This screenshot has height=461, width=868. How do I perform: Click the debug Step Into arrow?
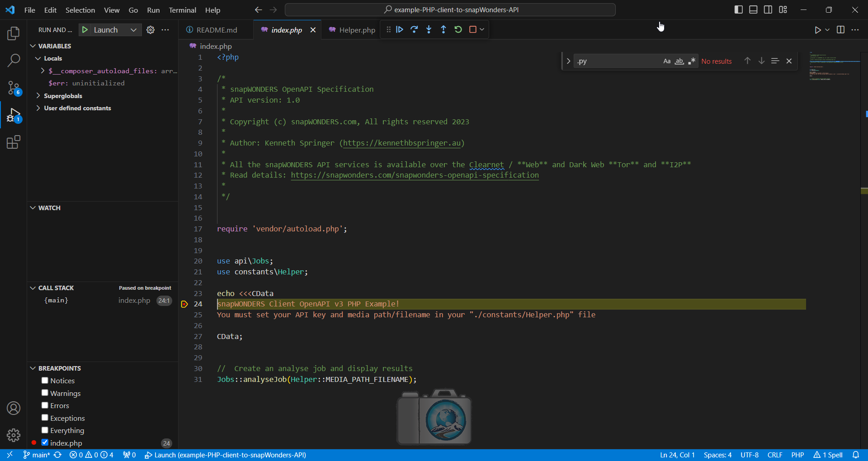[x=429, y=29]
